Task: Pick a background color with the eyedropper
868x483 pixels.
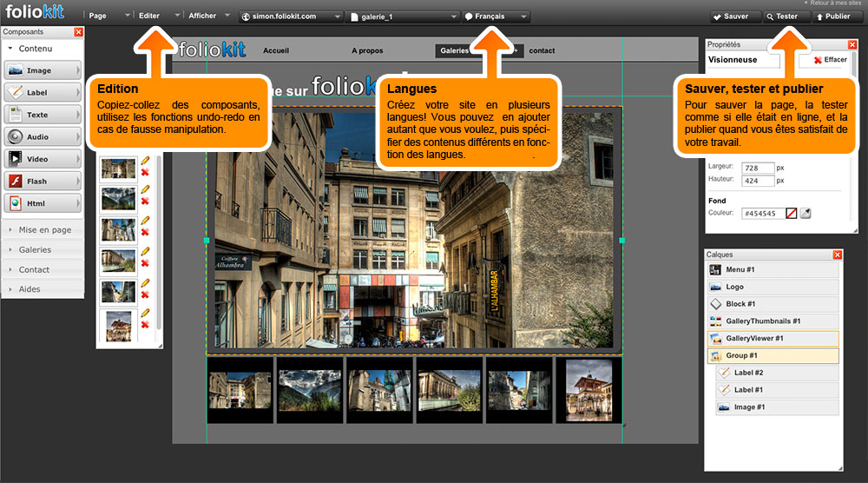Action: [x=806, y=213]
